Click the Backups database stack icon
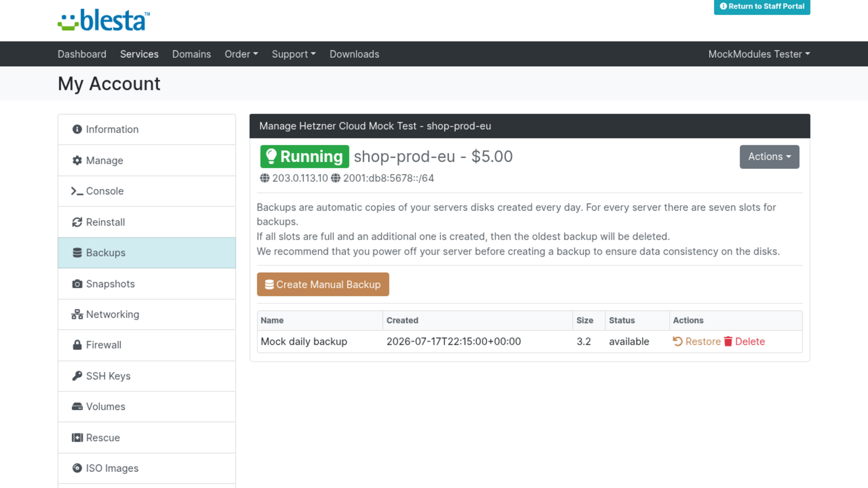The height and width of the screenshot is (488, 868). (77, 253)
